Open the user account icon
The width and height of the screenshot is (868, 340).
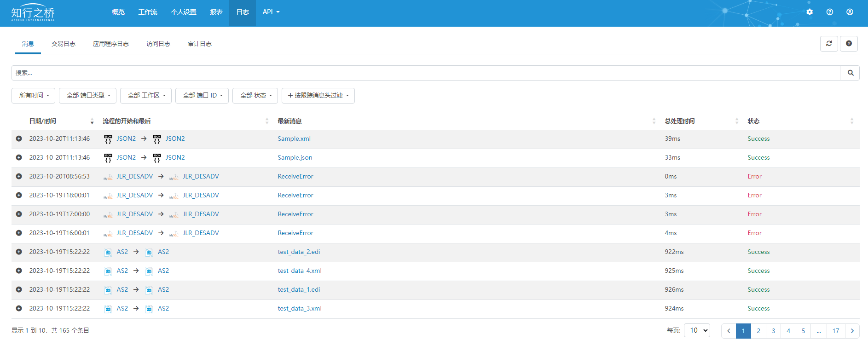point(850,12)
